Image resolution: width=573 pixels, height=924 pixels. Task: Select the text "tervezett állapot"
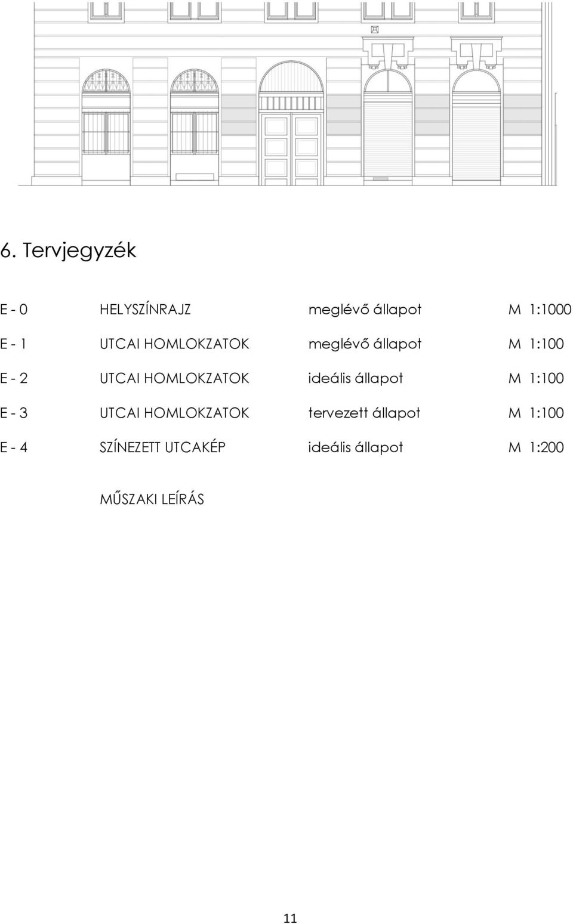click(364, 413)
